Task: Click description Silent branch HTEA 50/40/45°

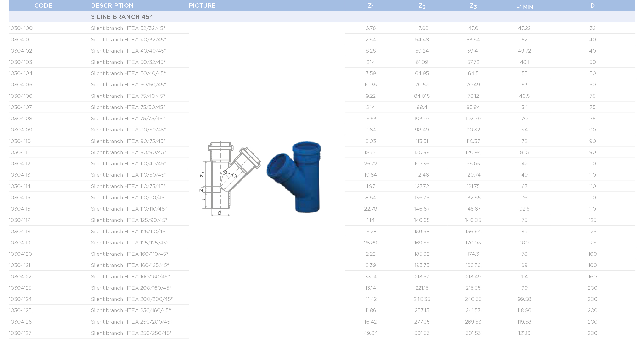Action: point(128,73)
